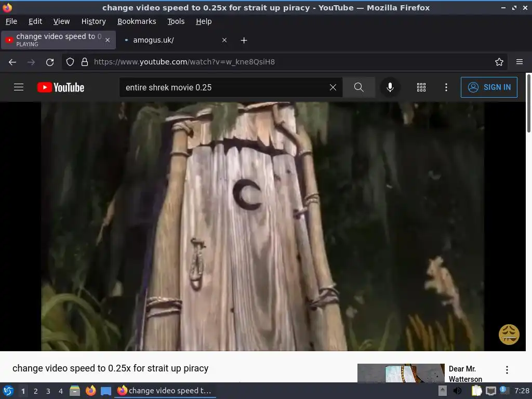Open YouTube settings three-dot menu

tap(446, 87)
